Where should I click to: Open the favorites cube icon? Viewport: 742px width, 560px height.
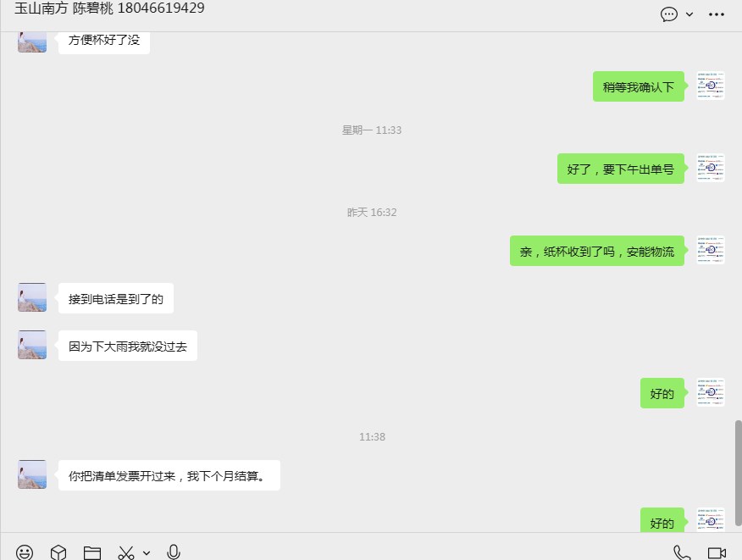[58, 552]
